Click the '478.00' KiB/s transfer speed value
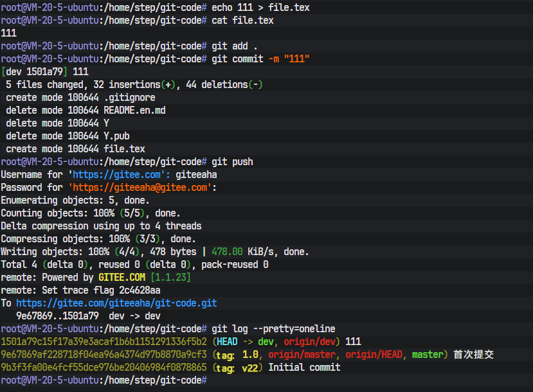Image resolution: width=533 pixels, height=392 pixels. click(227, 251)
